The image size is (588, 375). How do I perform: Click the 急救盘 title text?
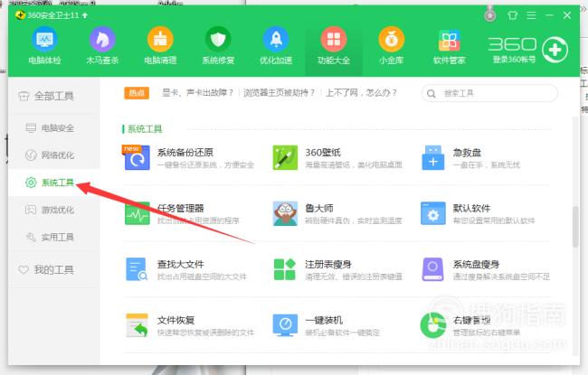(467, 153)
